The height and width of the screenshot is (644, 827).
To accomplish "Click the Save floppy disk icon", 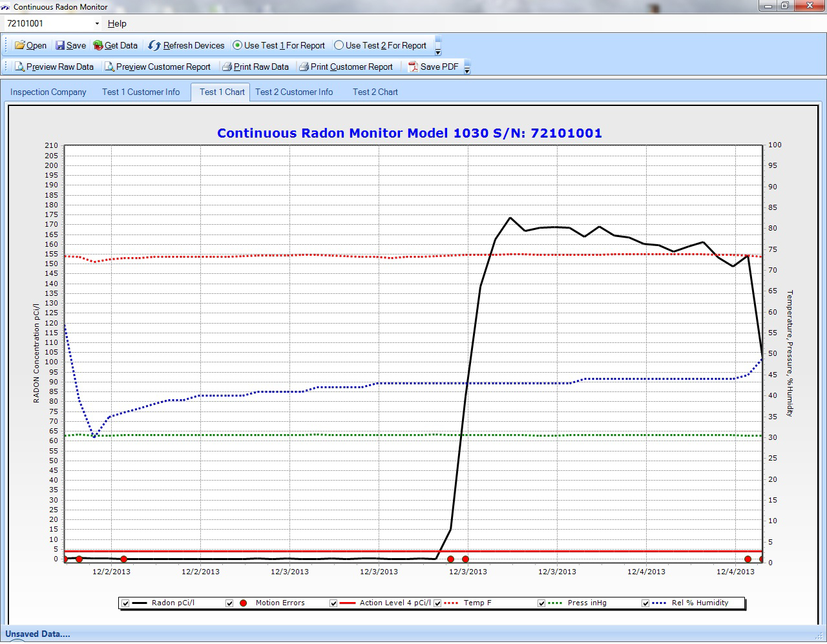I will pyautogui.click(x=60, y=45).
